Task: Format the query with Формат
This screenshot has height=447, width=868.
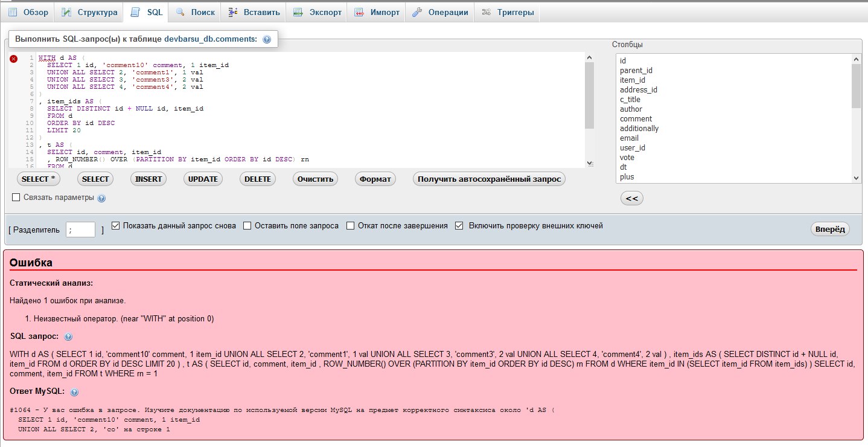Action: tap(375, 179)
